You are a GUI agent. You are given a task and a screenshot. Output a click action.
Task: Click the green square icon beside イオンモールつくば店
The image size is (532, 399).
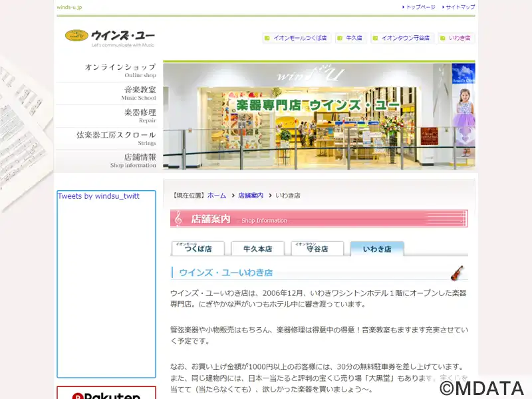[x=267, y=38]
